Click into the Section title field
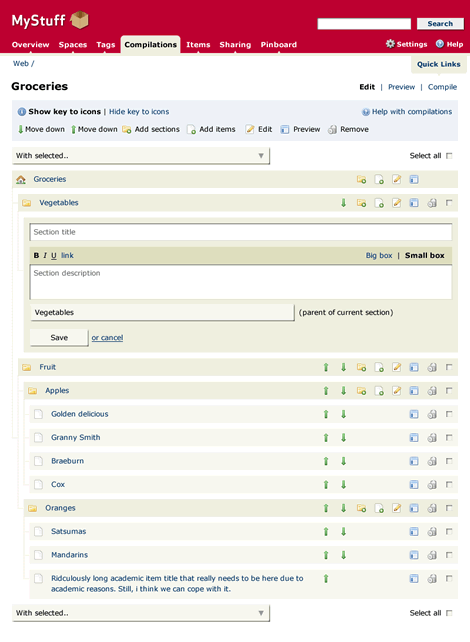The width and height of the screenshot is (470, 642). [x=241, y=232]
